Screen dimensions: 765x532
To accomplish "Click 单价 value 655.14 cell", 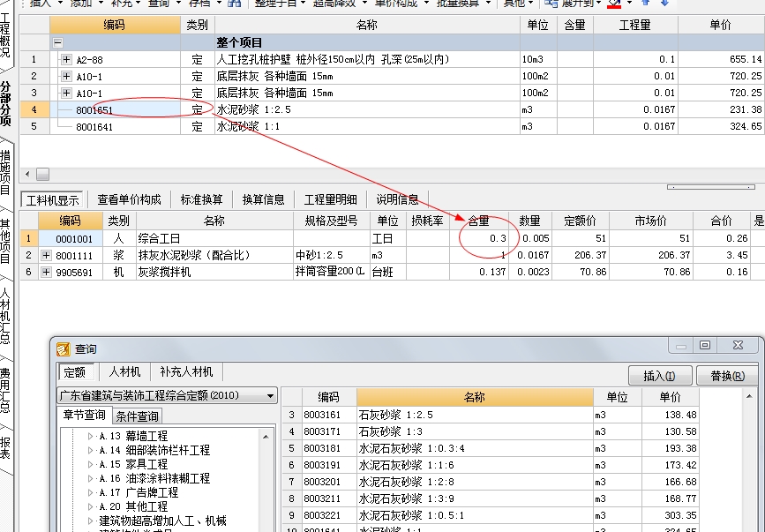I will tap(721, 59).
